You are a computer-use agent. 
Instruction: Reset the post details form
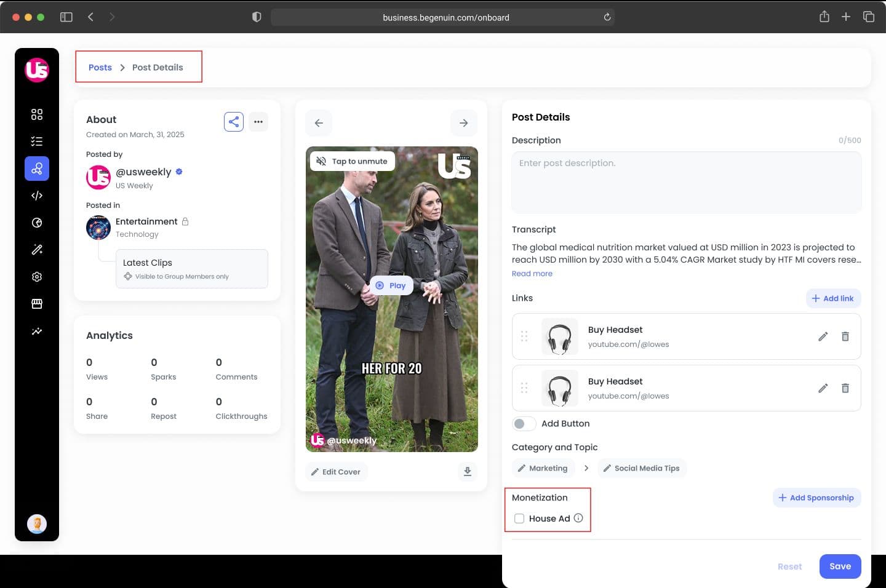[790, 566]
